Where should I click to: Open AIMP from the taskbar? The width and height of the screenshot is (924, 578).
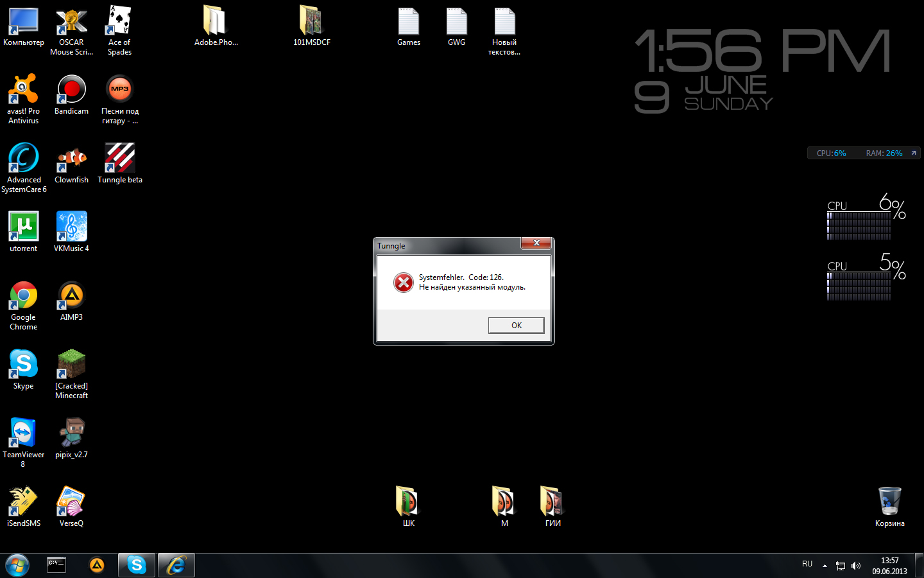coord(97,565)
